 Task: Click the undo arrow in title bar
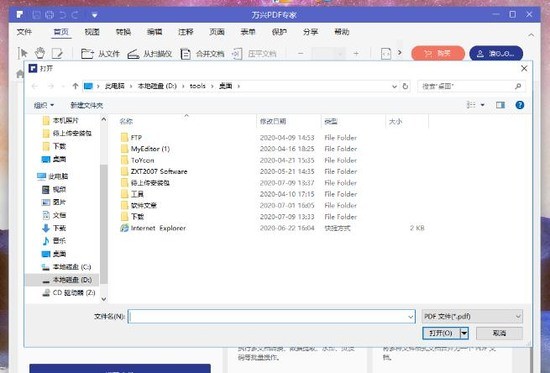point(63,15)
